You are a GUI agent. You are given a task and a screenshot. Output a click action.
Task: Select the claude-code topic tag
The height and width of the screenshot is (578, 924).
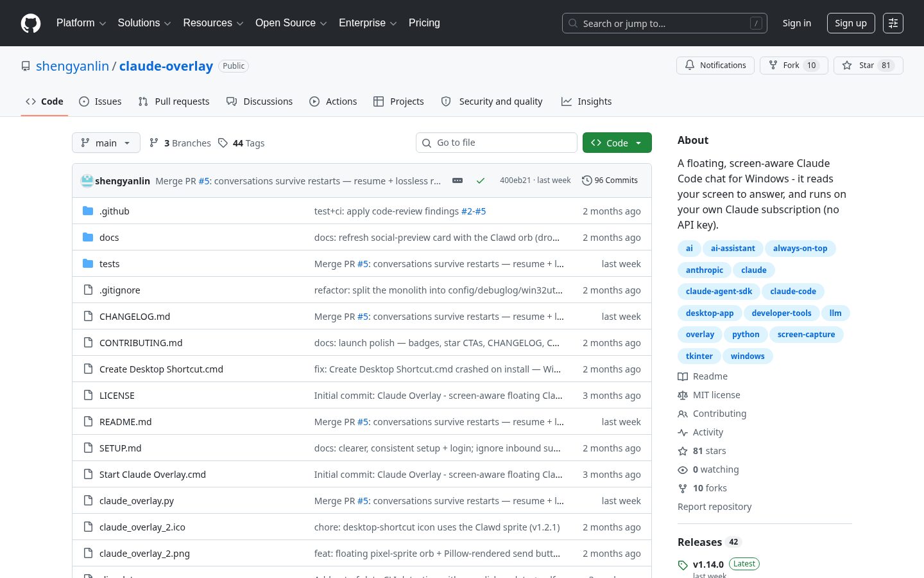793,292
